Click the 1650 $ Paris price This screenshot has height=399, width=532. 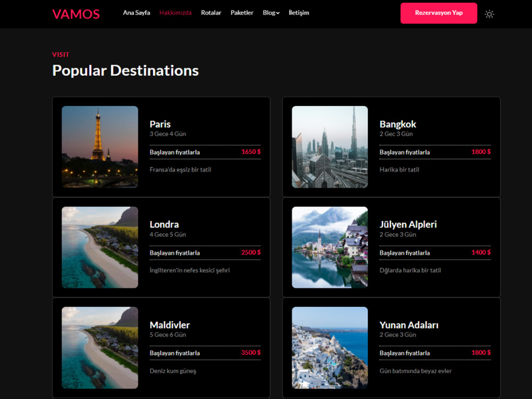coord(251,152)
